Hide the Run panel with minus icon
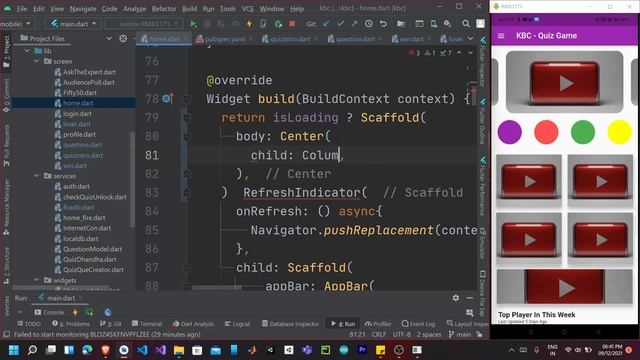The height and width of the screenshot is (360, 640). pyautogui.click(x=470, y=298)
